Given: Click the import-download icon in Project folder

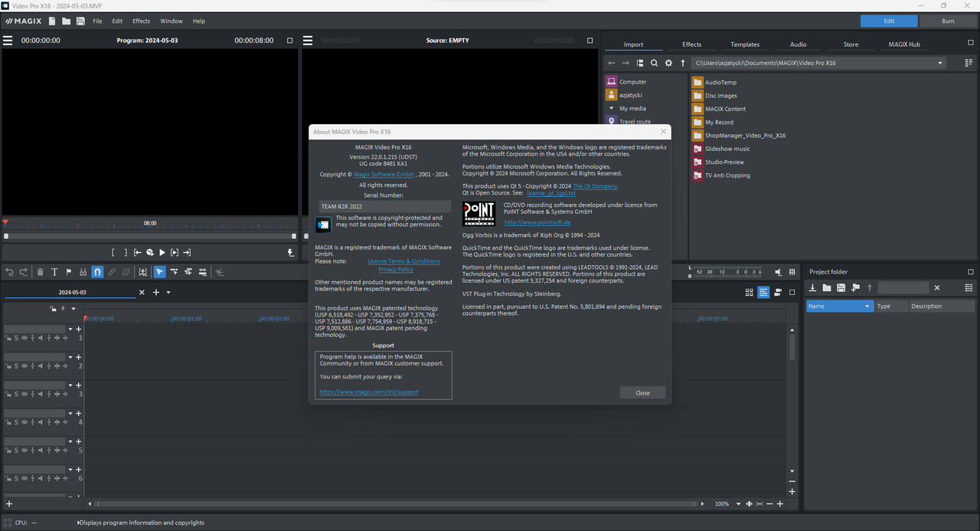Looking at the screenshot, I should click(x=813, y=287).
